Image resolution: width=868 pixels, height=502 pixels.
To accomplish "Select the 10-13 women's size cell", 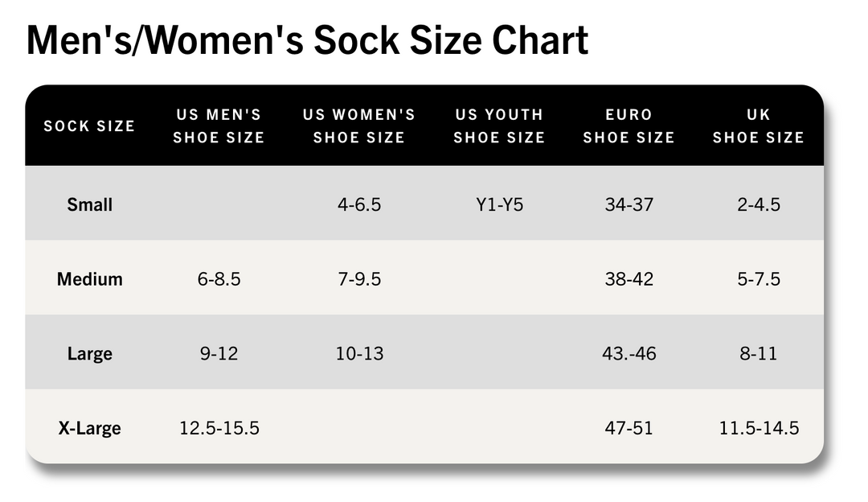I will (359, 353).
